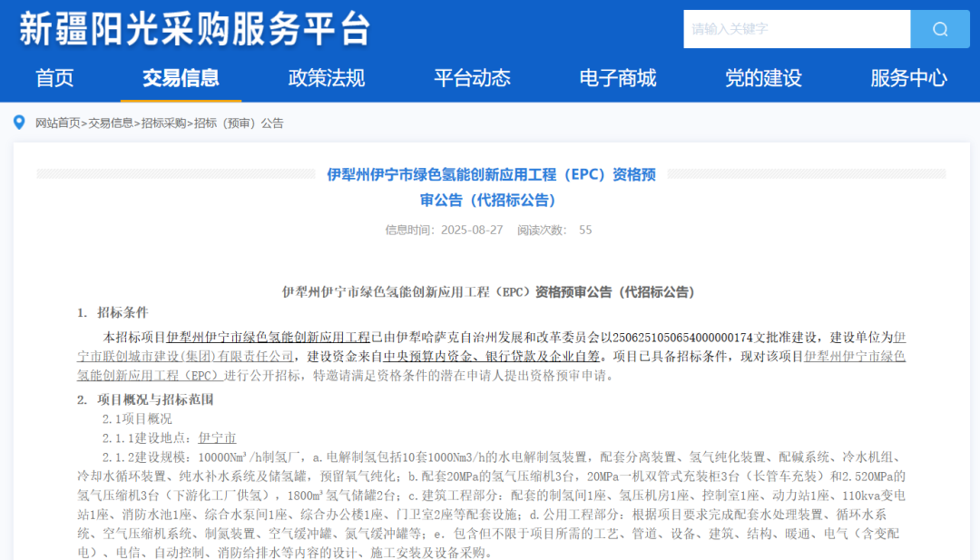The image size is (980, 560).
Task: Open the 党的建设 section
Action: [762, 78]
